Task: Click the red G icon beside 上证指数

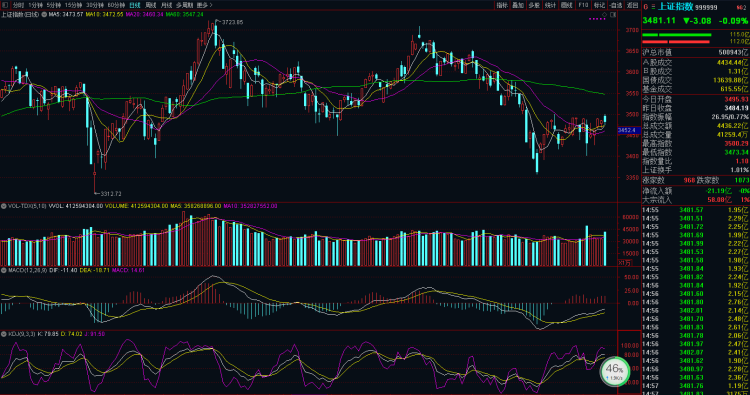Action: [x=646, y=7]
